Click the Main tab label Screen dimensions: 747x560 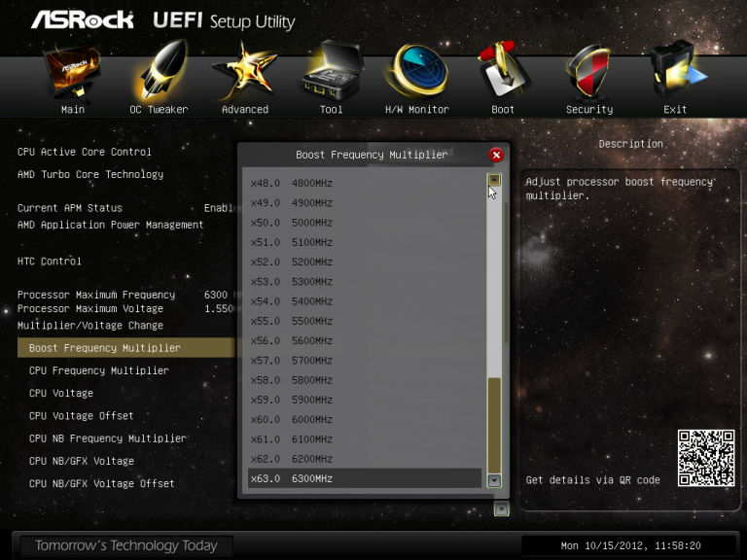(73, 110)
